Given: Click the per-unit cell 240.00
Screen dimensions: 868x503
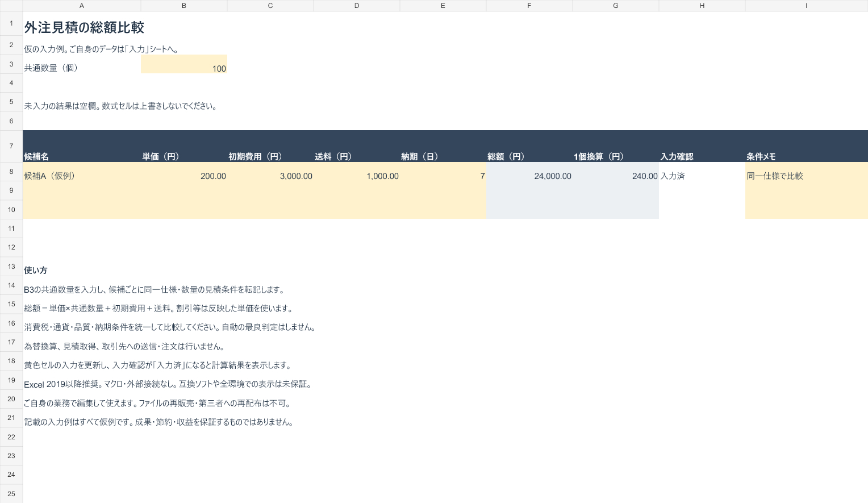Looking at the screenshot, I should point(616,172).
